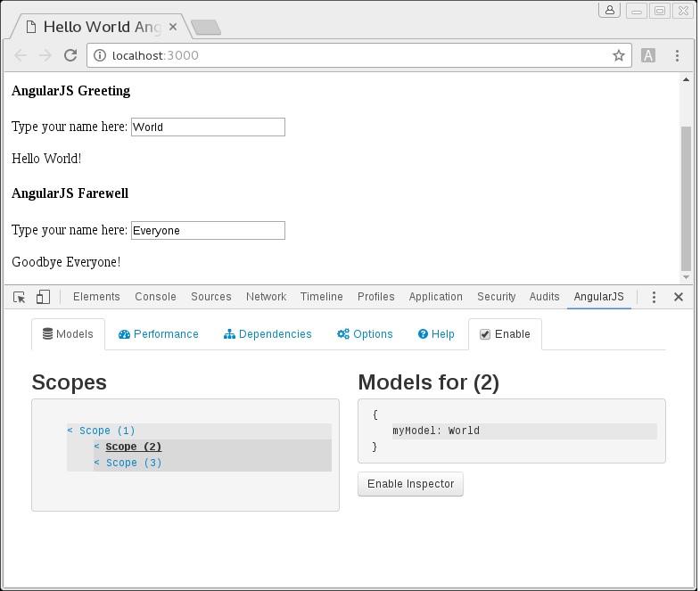Collapse Scope (3) with its arrow

pyautogui.click(x=97, y=463)
